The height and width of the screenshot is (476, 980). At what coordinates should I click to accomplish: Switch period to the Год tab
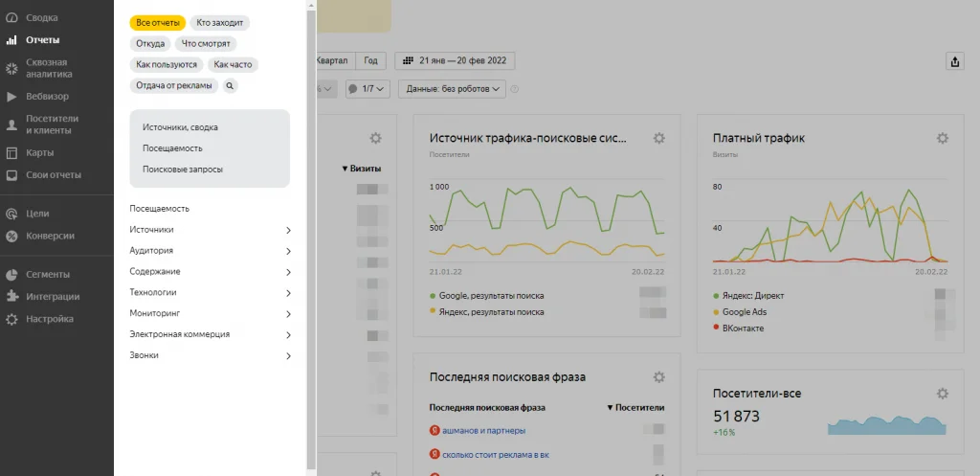coord(370,61)
